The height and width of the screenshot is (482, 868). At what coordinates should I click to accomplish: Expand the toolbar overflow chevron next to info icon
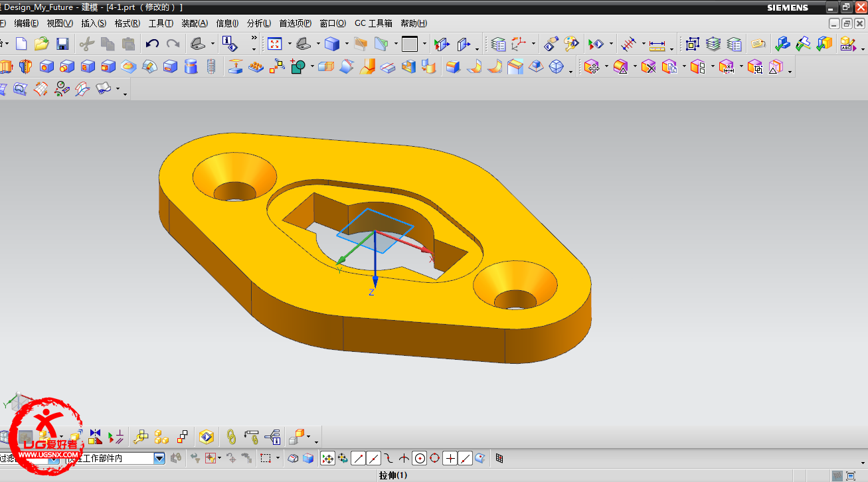tap(254, 38)
